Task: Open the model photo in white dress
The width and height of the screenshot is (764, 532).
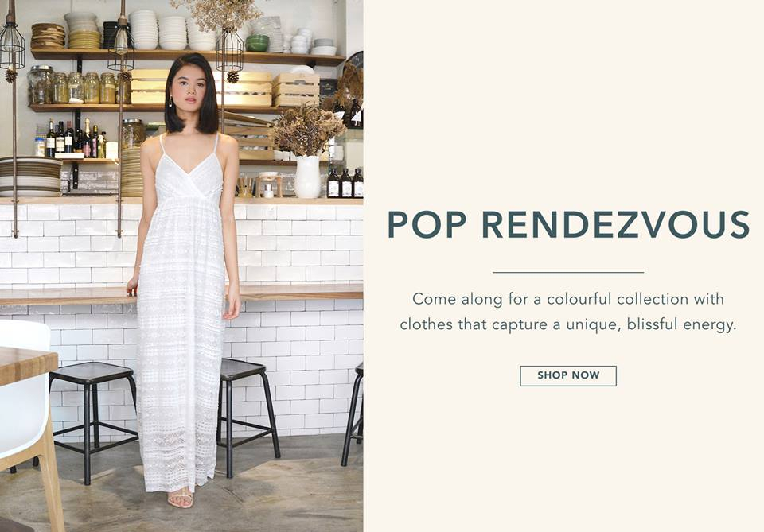Action: [181, 266]
